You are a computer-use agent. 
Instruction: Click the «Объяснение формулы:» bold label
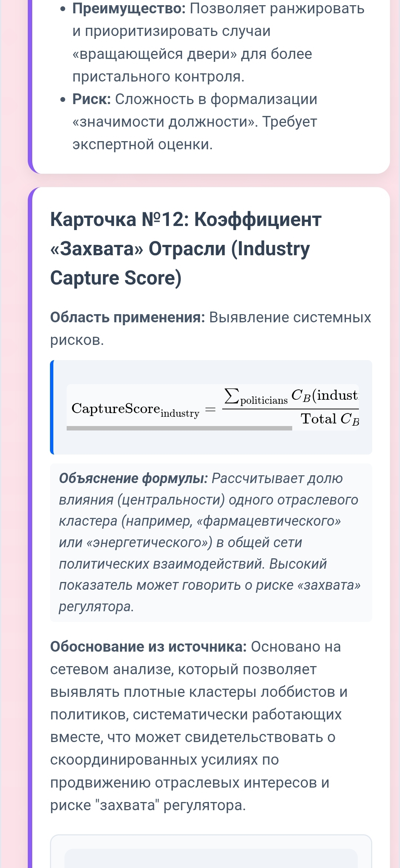133,478
